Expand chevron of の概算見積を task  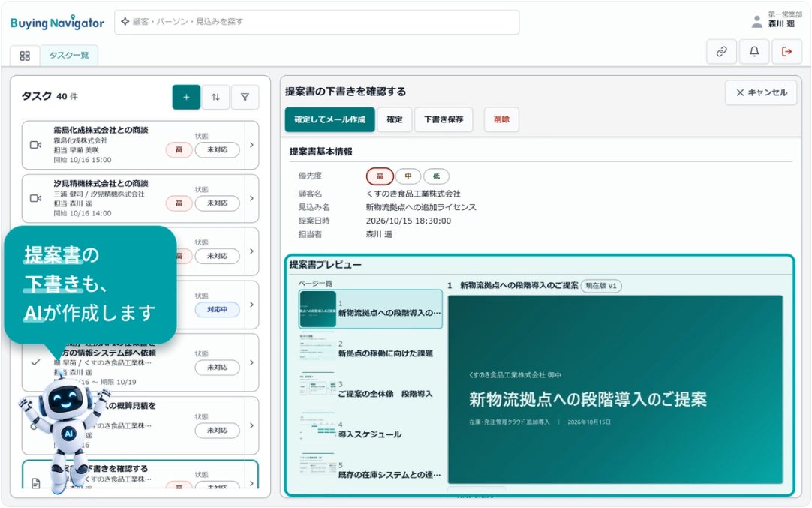(x=251, y=425)
